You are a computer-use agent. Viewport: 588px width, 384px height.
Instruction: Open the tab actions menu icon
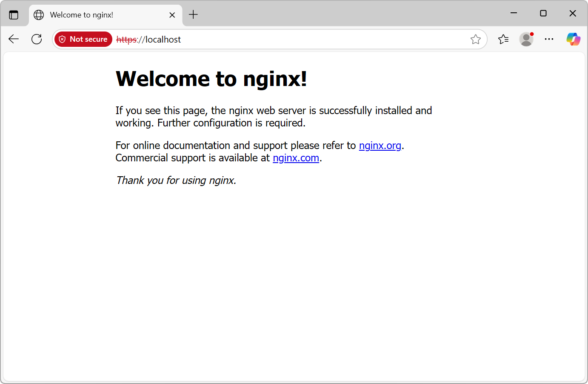[x=14, y=15]
